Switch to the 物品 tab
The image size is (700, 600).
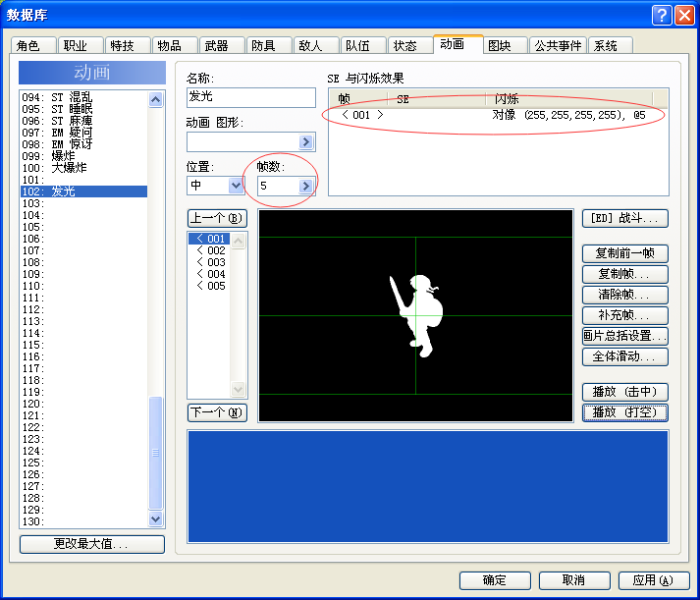(x=175, y=45)
